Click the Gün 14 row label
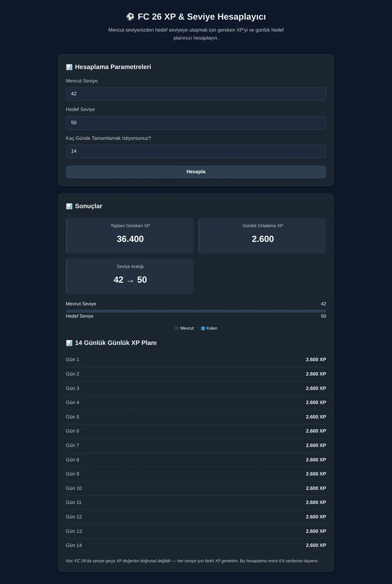 [x=74, y=545]
